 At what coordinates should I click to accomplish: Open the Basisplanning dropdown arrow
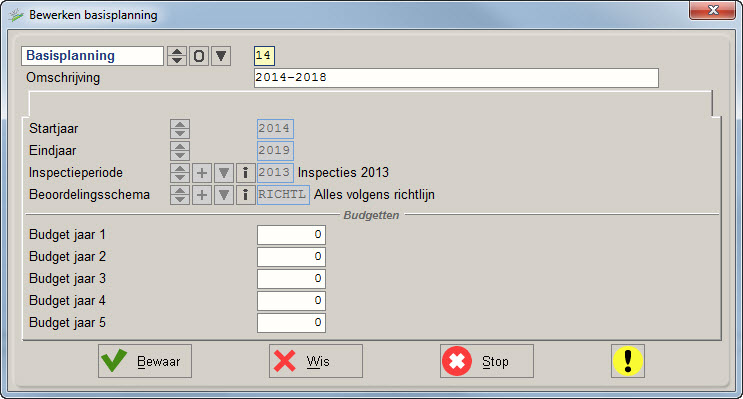(221, 56)
